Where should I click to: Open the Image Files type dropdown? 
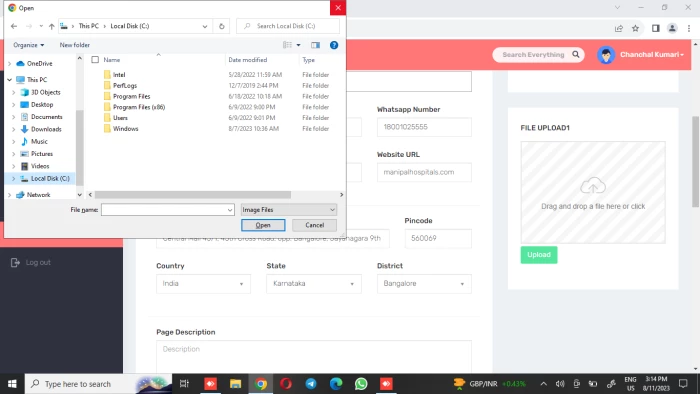tap(289, 210)
